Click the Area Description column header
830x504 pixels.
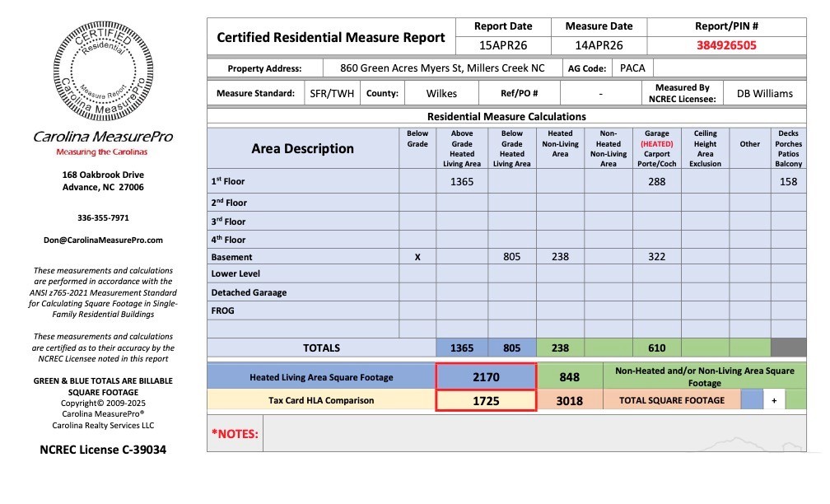302,148
